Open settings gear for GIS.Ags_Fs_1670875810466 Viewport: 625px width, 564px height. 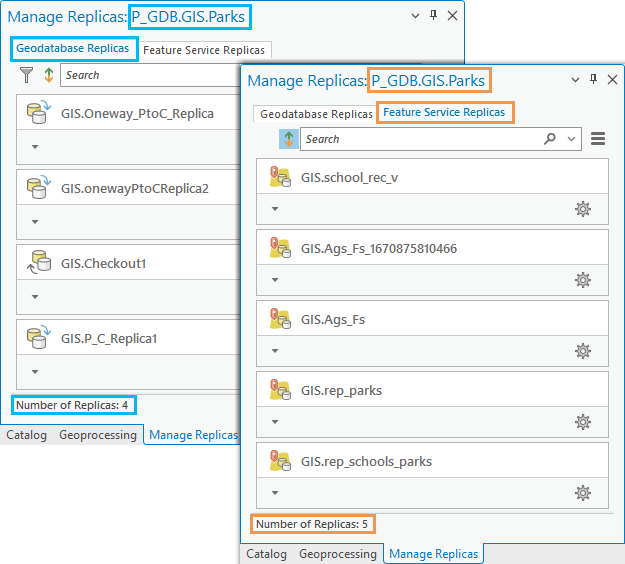click(x=583, y=280)
